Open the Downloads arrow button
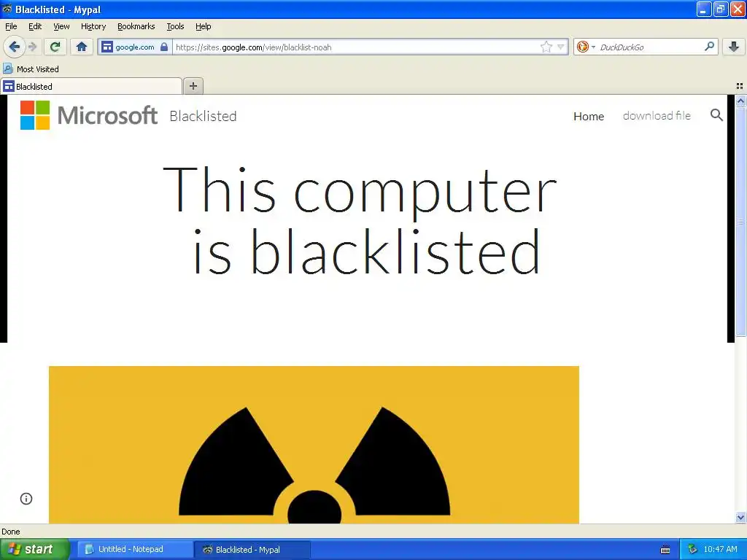The image size is (747, 560). pos(734,47)
